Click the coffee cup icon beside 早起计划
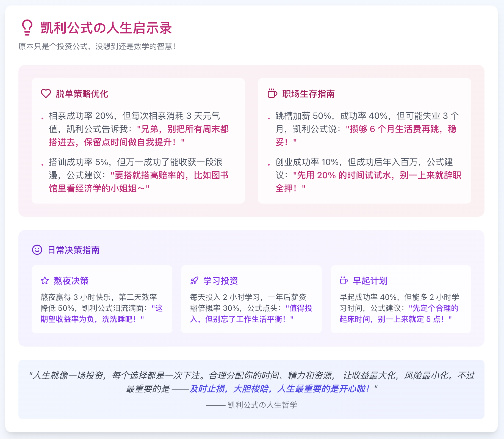 [x=344, y=281]
